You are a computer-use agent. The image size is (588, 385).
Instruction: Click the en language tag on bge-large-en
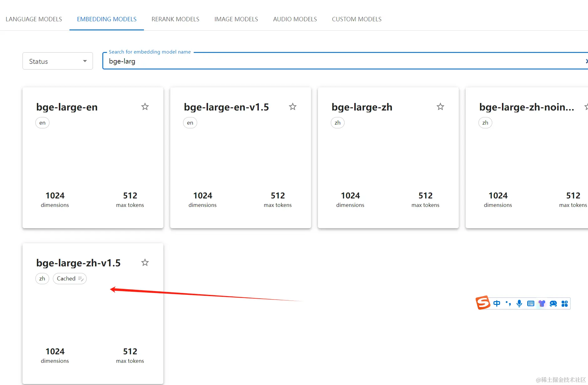pyautogui.click(x=42, y=123)
